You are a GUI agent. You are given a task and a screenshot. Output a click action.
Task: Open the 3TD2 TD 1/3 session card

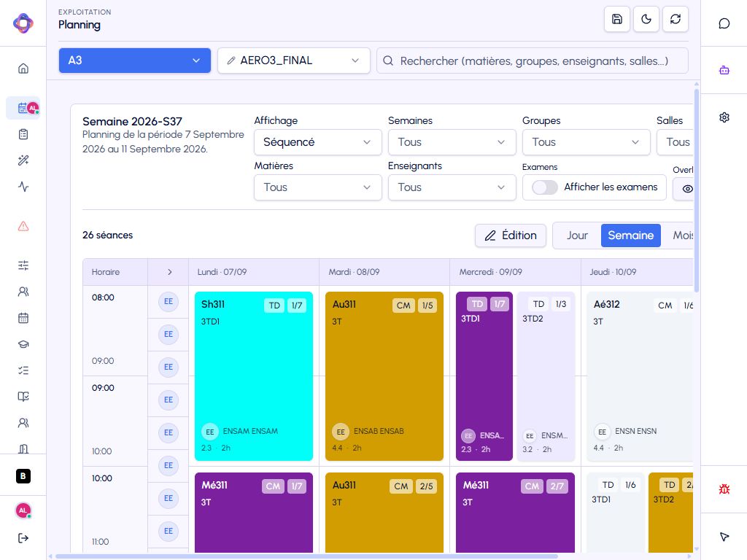click(x=546, y=376)
